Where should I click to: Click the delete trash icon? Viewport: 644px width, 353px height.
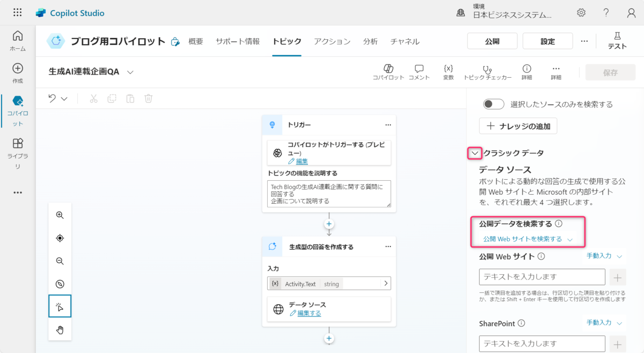pos(149,98)
